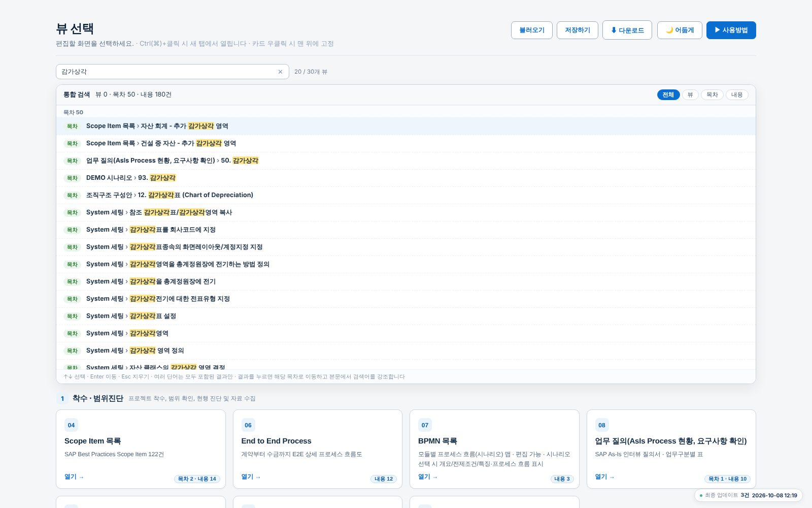The image size is (812, 508).
Task: Filter results by 뷰 pill
Action: point(690,95)
